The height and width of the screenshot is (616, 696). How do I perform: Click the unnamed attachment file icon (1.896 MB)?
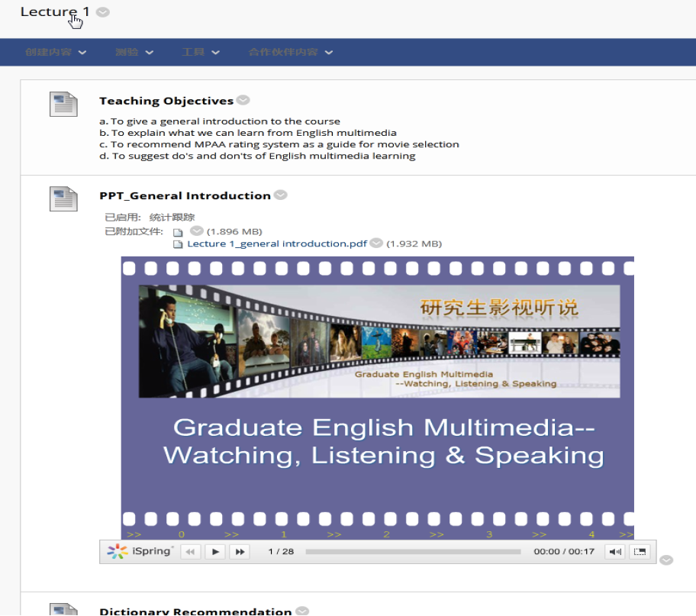pyautogui.click(x=178, y=232)
